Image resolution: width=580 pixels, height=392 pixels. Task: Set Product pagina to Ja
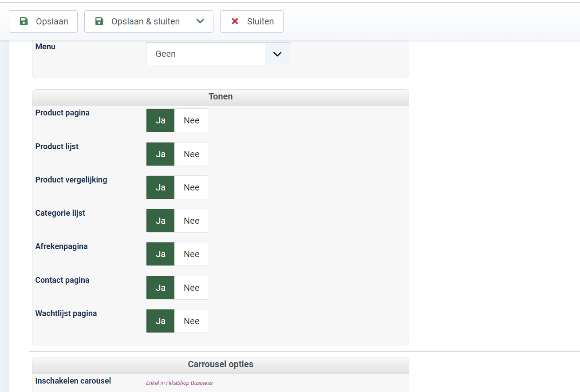(x=161, y=120)
